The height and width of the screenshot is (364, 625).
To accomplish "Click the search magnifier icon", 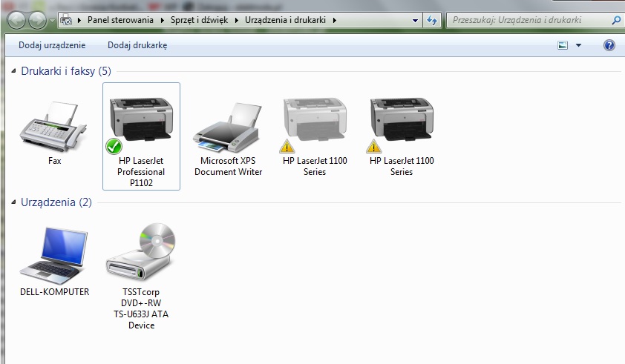I will click(616, 20).
